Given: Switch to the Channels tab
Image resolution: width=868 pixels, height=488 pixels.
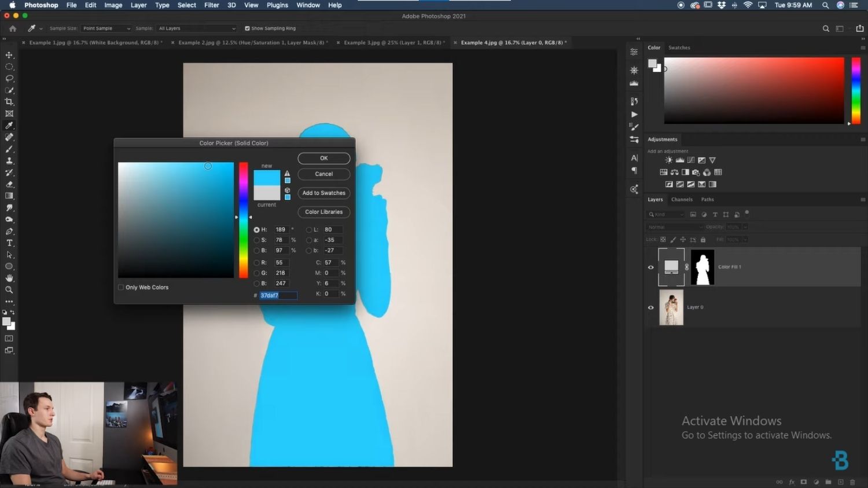Looking at the screenshot, I should click(682, 199).
